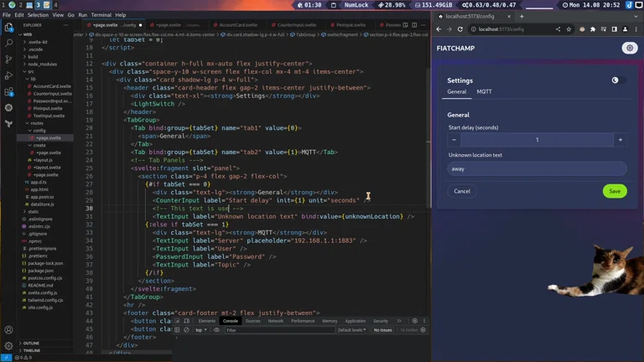
Task: Switch to the MQTT settings tab
Action: pos(484,92)
